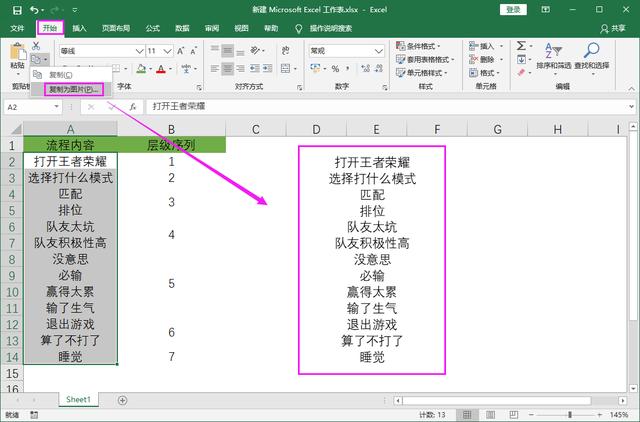
Task: Add a new sheet with plus icon
Action: point(122,400)
